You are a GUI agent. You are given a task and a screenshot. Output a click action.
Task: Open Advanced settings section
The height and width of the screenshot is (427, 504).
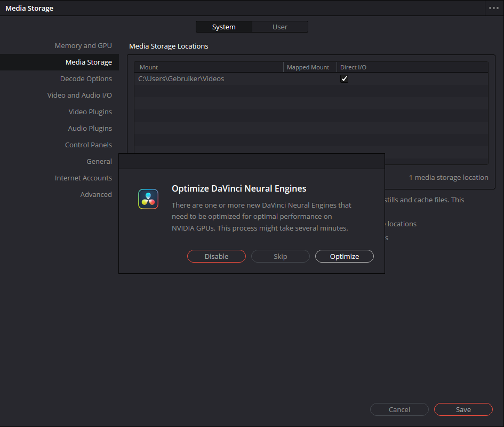click(96, 194)
